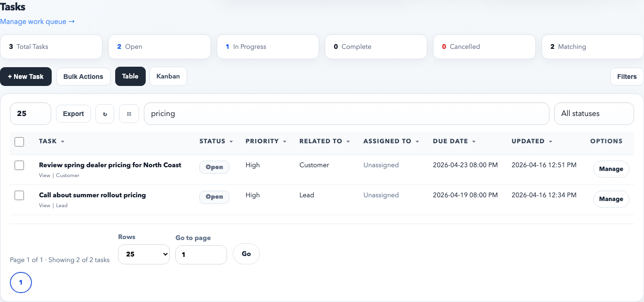Open View link under Call about summer rollout
The width and height of the screenshot is (644, 302).
[45, 205]
